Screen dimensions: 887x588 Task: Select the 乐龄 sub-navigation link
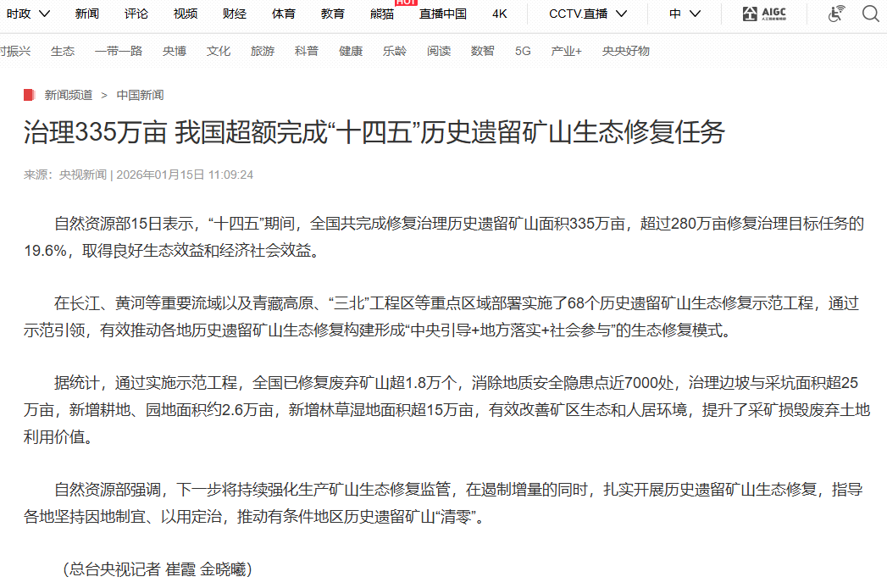[x=395, y=51]
